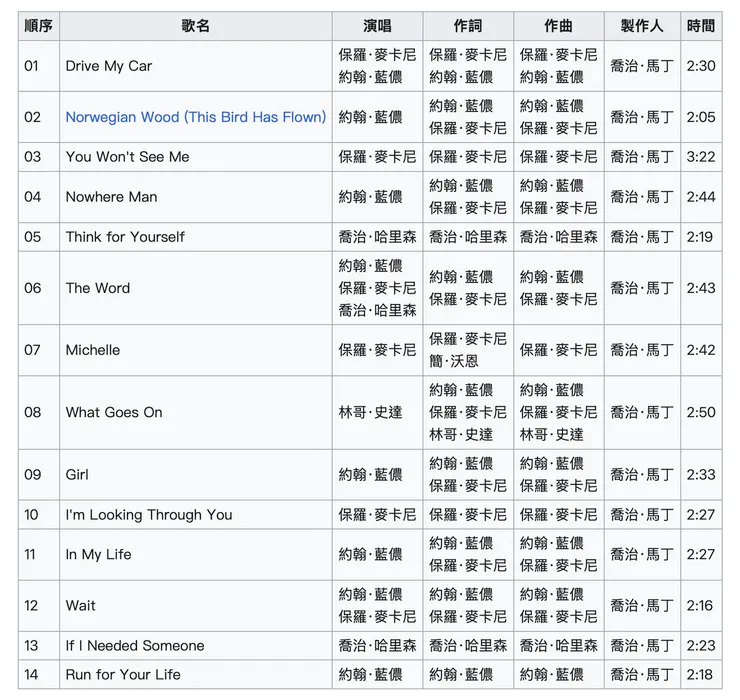740x700 pixels.
Task: Select the Wait song title
Action: 80,606
